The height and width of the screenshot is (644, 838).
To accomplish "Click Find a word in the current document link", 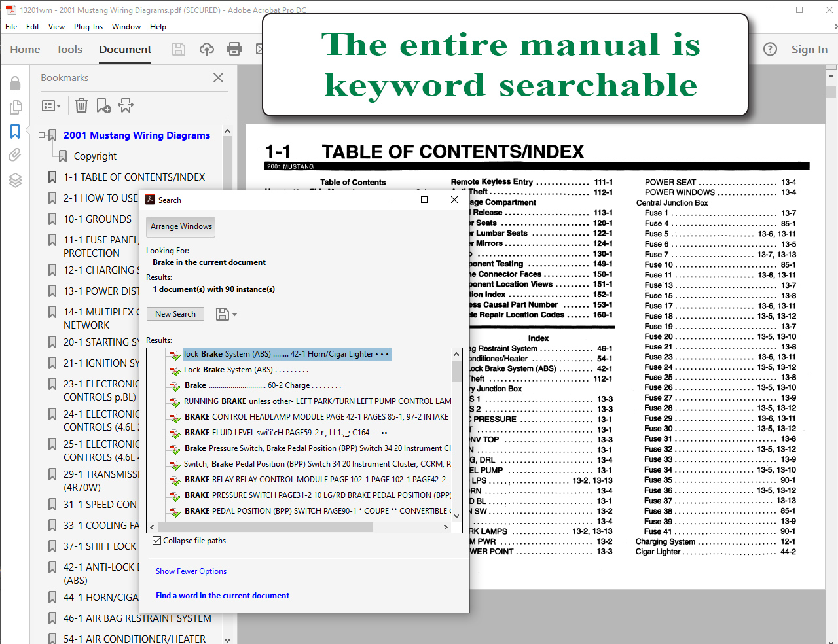I will [x=223, y=596].
